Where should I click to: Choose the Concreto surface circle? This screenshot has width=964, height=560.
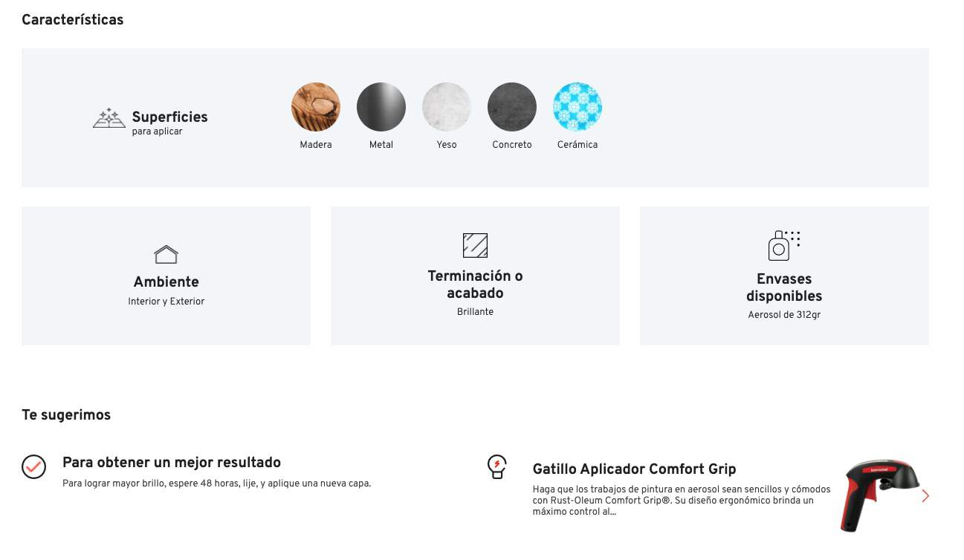point(512,107)
